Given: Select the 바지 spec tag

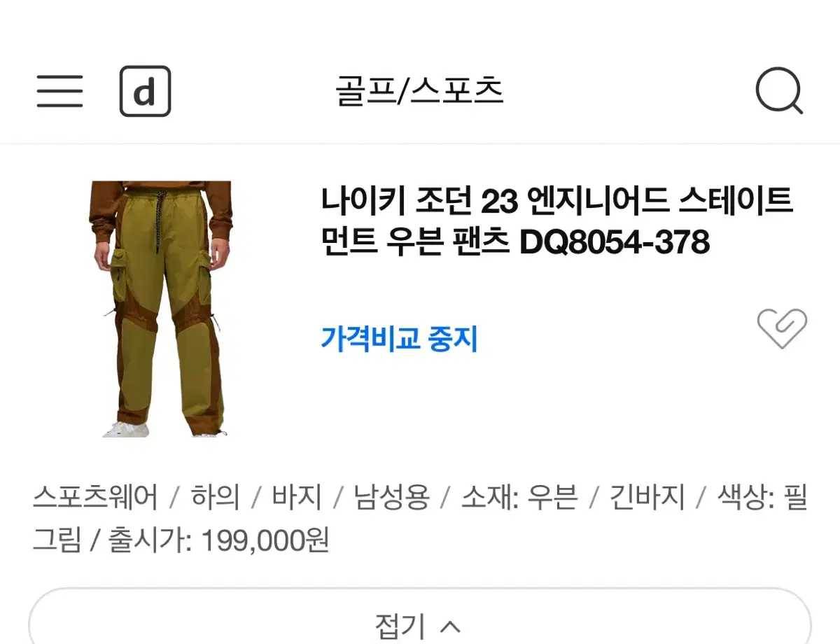Looking at the screenshot, I should click(x=297, y=498).
